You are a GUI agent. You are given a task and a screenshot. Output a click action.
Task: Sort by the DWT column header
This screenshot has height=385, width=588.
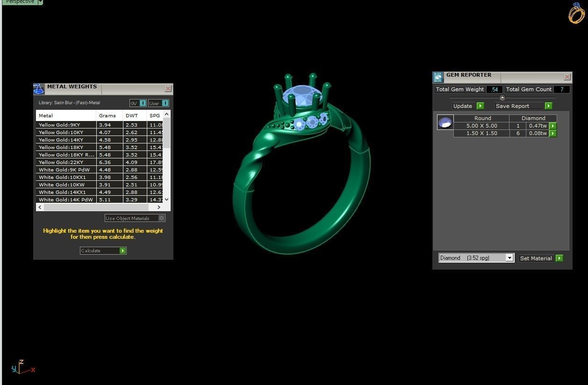pos(135,115)
